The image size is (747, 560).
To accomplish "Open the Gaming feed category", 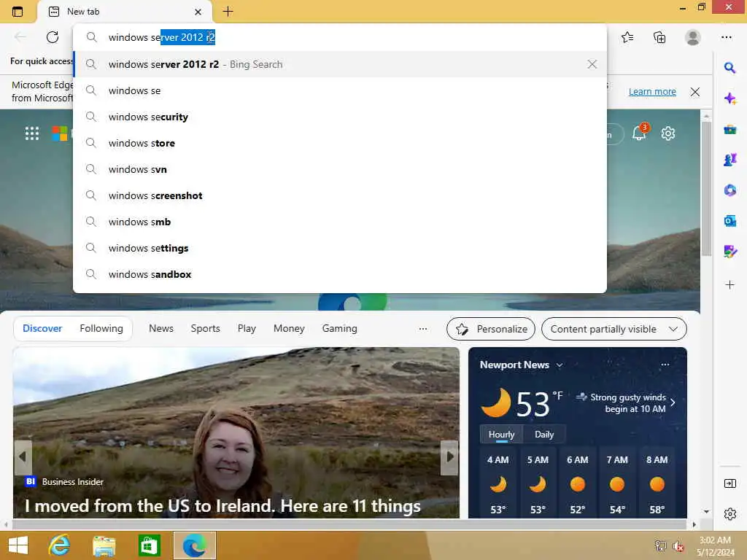I will click(339, 329).
